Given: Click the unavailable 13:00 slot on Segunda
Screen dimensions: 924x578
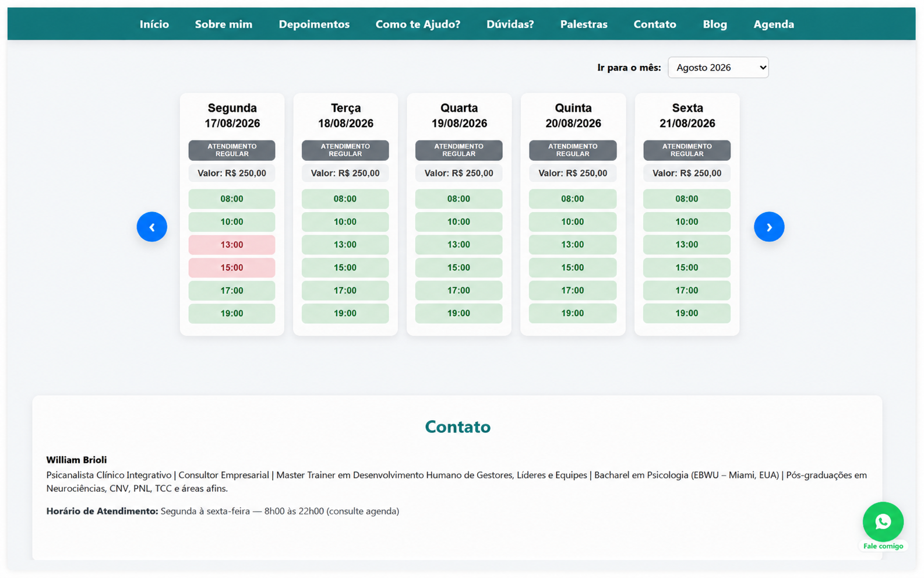Looking at the screenshot, I should pos(232,245).
